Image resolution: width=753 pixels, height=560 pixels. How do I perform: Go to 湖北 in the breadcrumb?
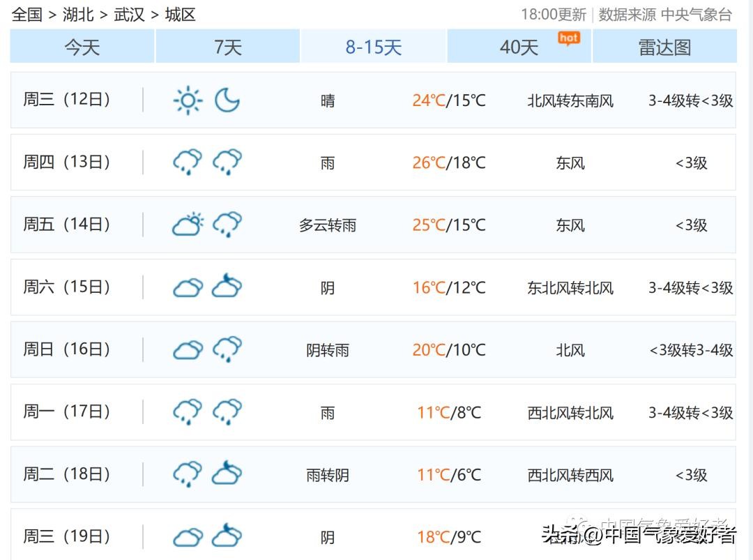(x=78, y=15)
